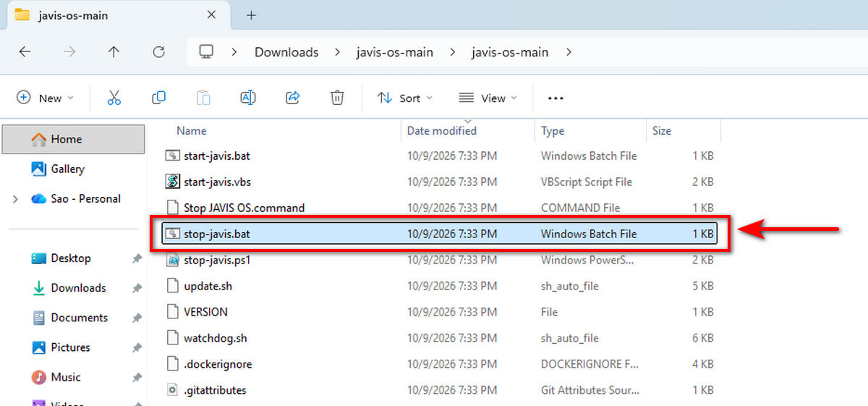Viewport: 868px width, 406px height.
Task: Click first javis-os-main breadcrumb segment
Action: coord(395,52)
